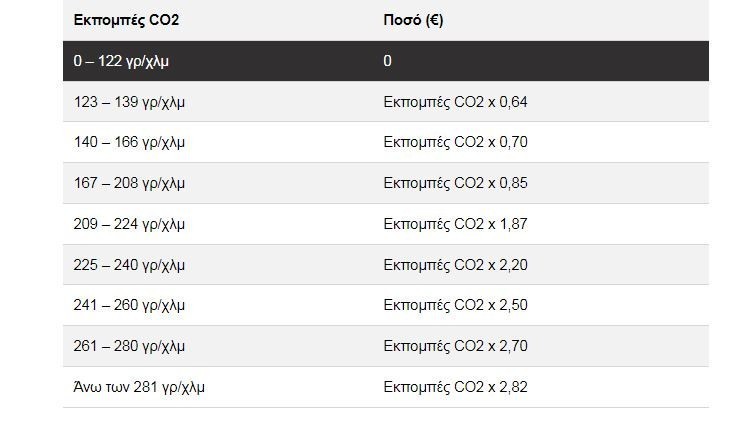Select the '225 – 240 γρ/χλμ' cell
The image size is (741, 439).
pyautogui.click(x=130, y=264)
